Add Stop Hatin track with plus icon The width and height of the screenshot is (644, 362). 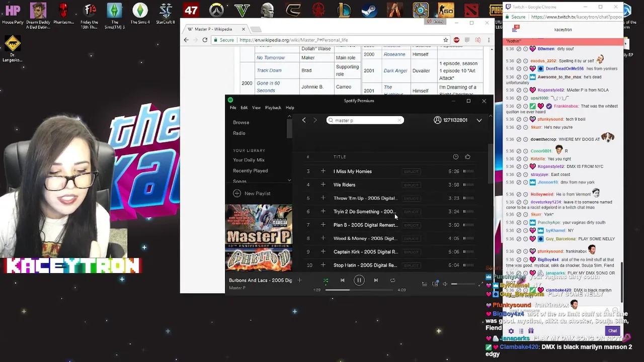pos(323,265)
